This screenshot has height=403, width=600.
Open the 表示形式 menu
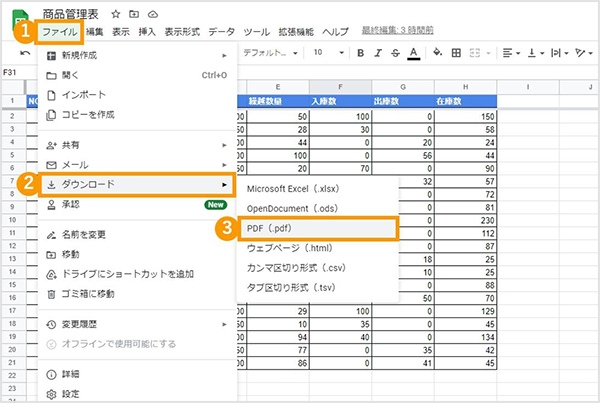pos(182,32)
